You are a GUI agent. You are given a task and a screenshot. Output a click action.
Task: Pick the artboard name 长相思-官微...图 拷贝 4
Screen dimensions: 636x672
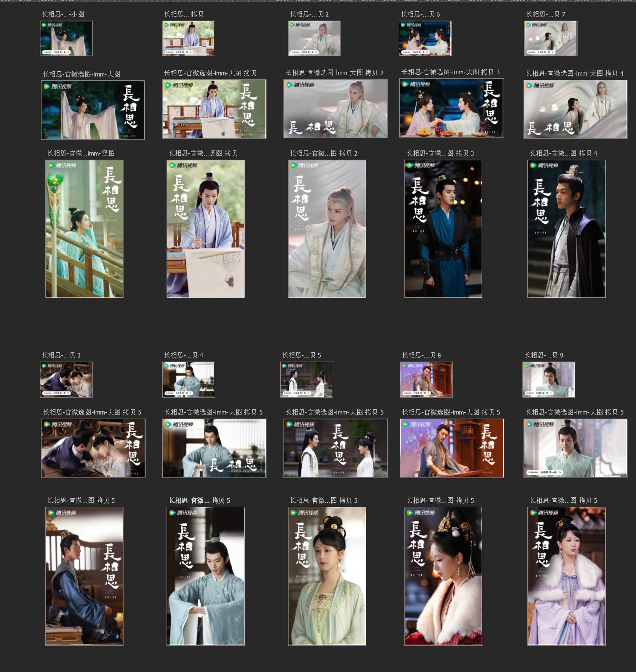pyautogui.click(x=563, y=153)
